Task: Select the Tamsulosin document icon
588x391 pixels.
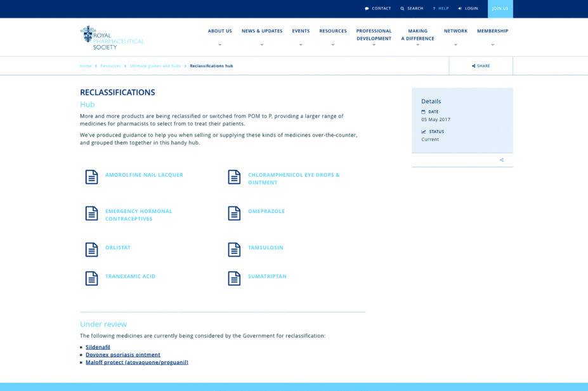Action: 234,250
